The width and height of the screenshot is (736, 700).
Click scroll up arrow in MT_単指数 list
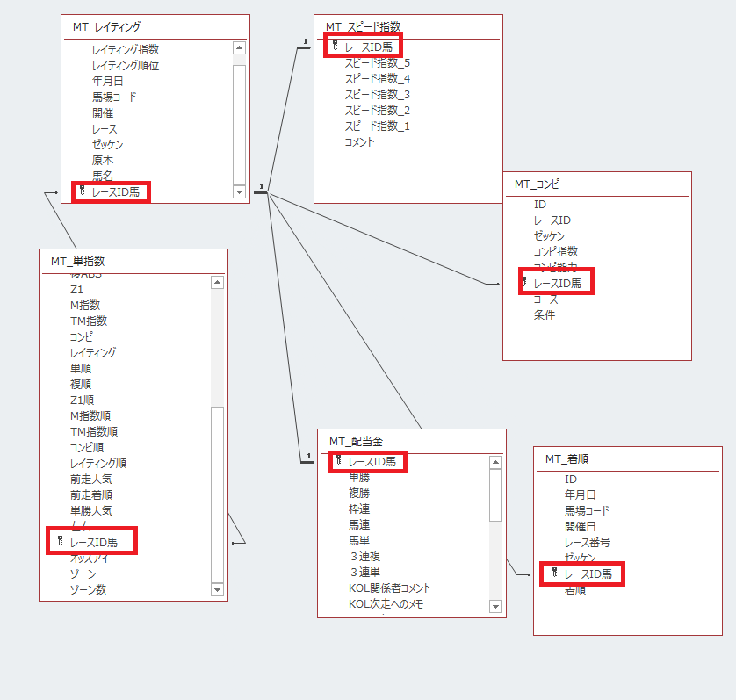click(218, 282)
